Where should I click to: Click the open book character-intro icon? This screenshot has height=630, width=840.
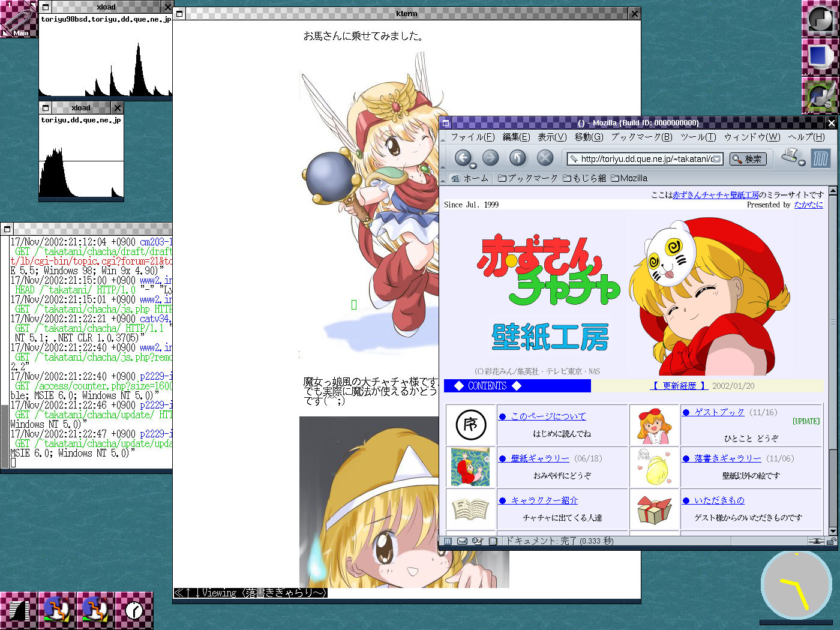pyautogui.click(x=470, y=509)
